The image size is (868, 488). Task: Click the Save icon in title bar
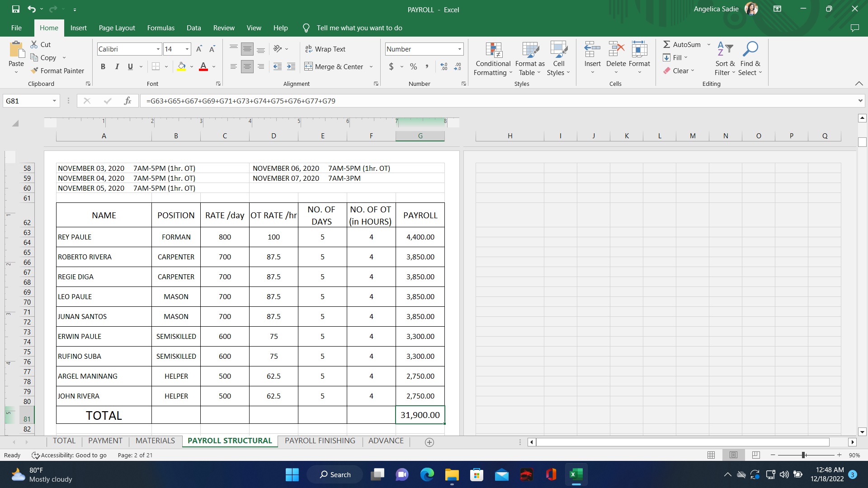(x=16, y=9)
